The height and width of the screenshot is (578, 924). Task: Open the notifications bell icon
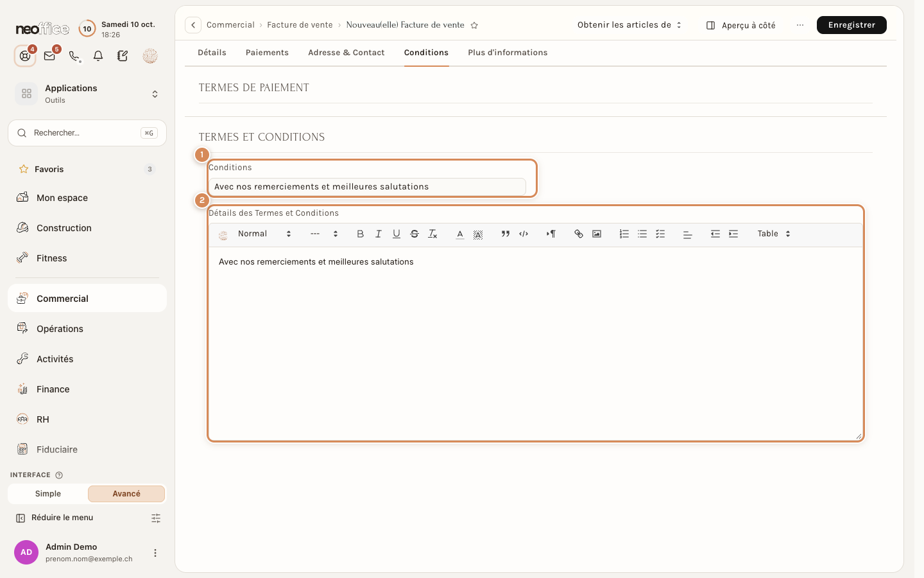tap(98, 56)
